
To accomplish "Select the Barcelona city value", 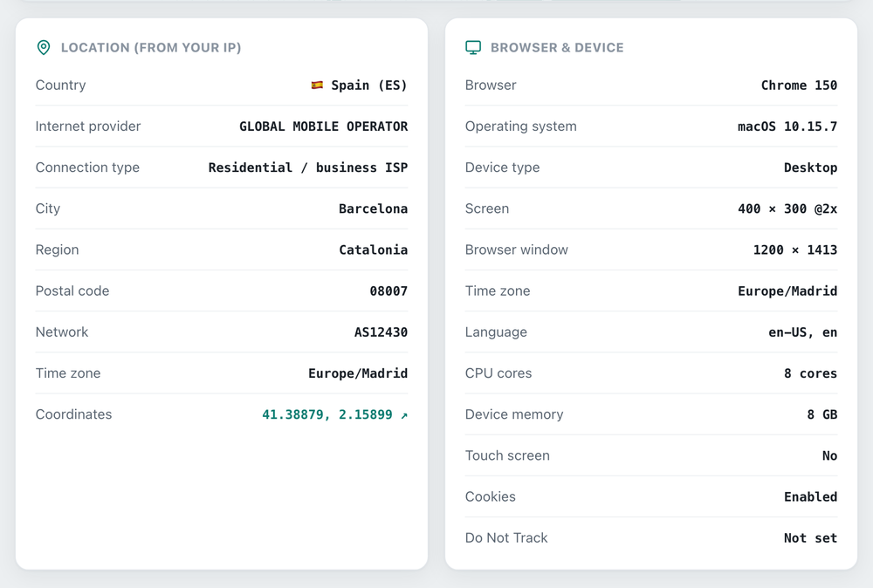I will click(x=373, y=209).
